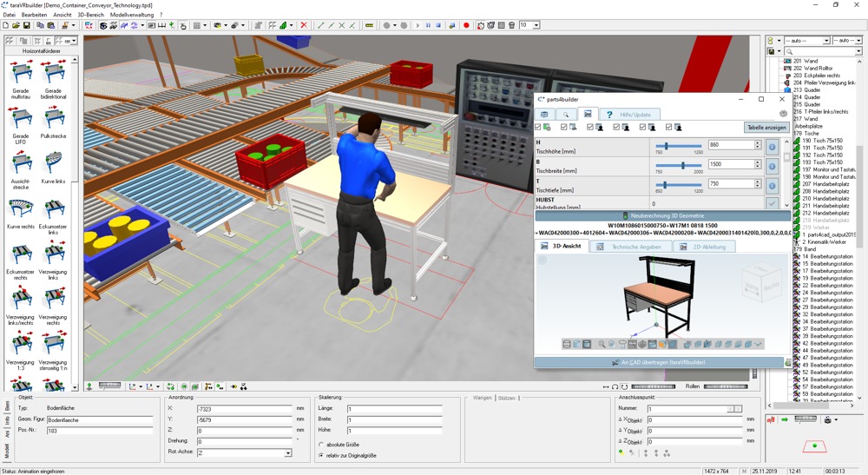The width and height of the screenshot is (868, 475).
Task: Switch to the 2D-Ableitung tab
Action: pos(704,247)
